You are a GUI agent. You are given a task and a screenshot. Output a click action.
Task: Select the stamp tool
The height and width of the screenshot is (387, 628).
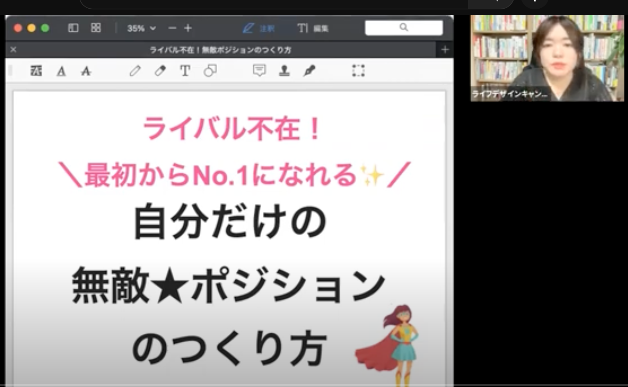pos(284,71)
